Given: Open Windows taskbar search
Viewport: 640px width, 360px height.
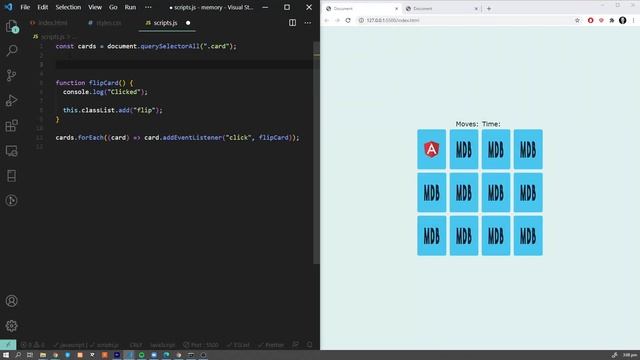Looking at the screenshot, I should pos(18,355).
